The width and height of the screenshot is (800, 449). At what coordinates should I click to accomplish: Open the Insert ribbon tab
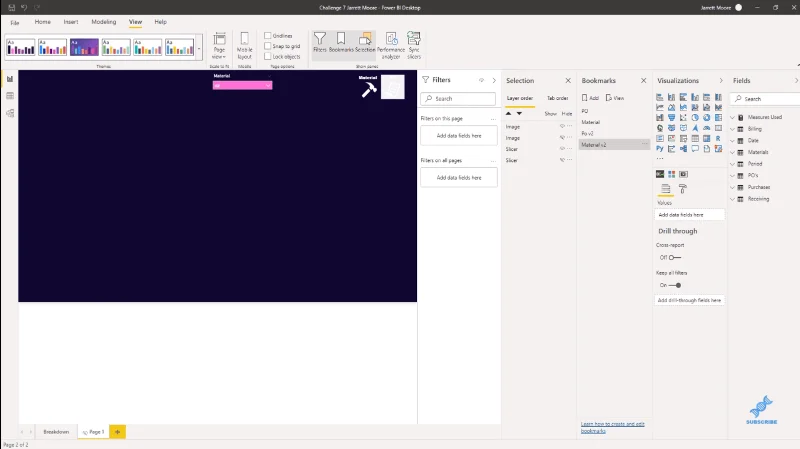click(71, 22)
